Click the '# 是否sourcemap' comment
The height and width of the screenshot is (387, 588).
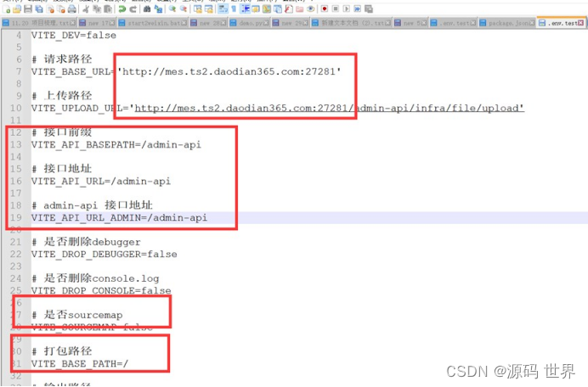77,315
